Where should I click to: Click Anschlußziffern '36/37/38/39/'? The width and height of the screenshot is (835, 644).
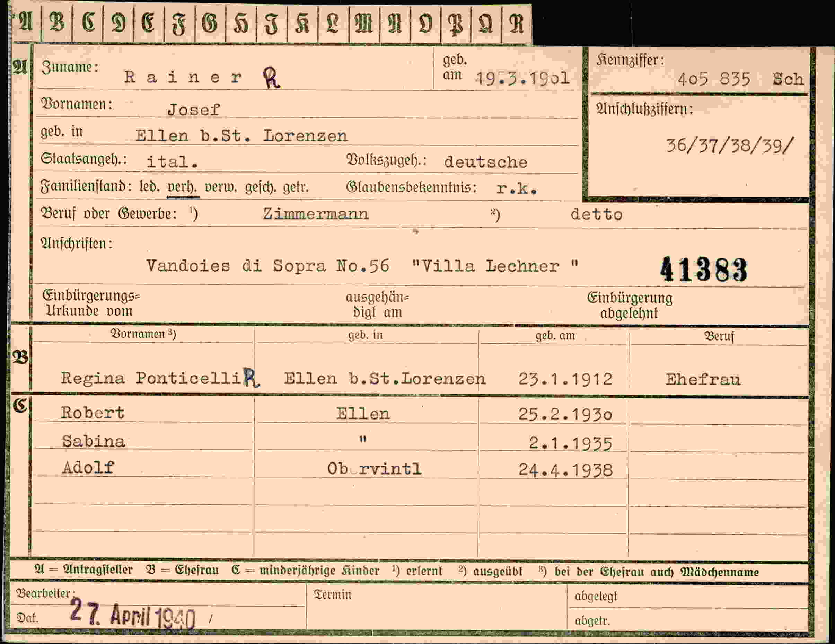click(730, 146)
